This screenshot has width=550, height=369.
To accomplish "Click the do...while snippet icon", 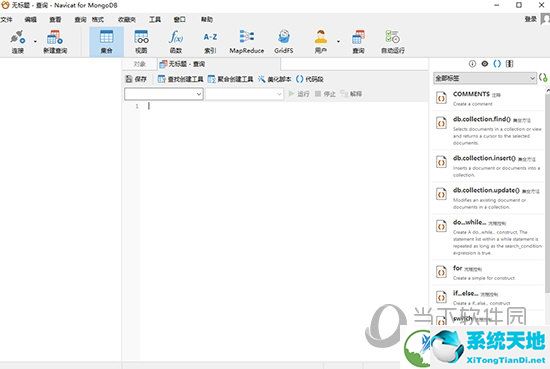I will tap(441, 226).
